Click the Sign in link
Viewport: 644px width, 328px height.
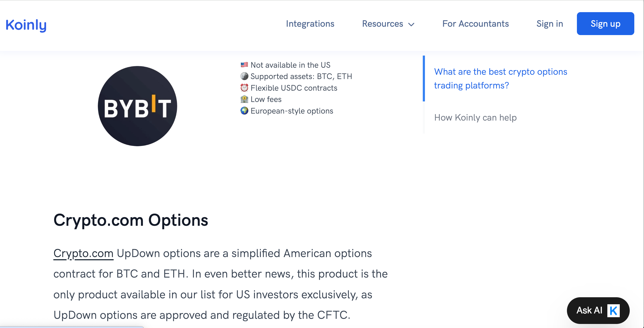click(x=550, y=24)
